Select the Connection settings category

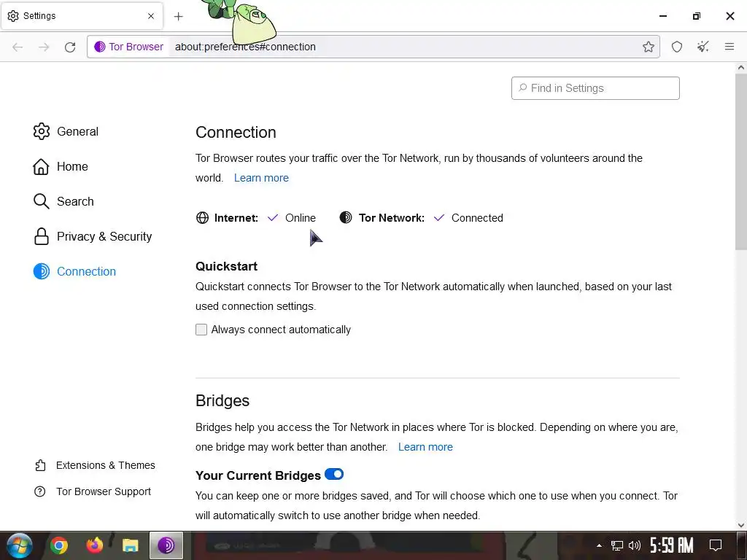point(74,271)
